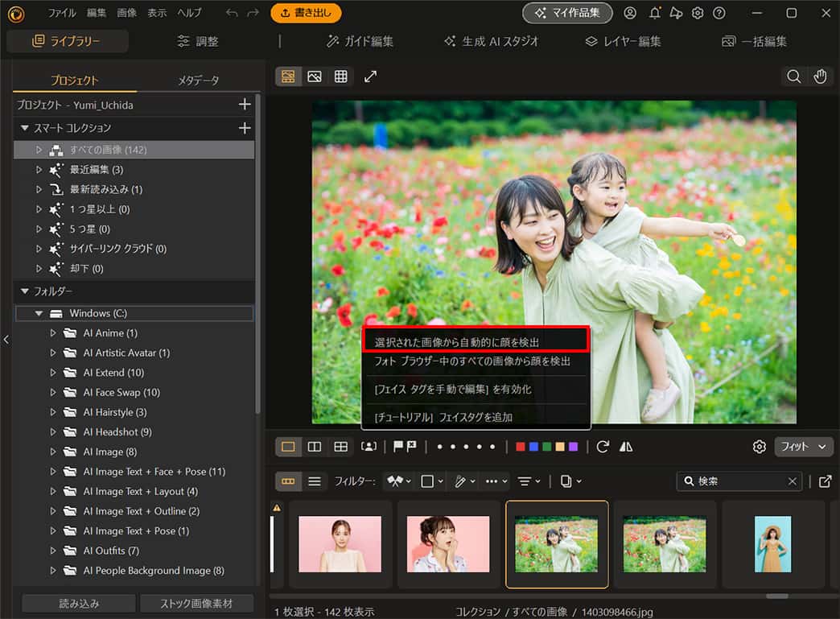Apply the purple color label

(x=573, y=447)
